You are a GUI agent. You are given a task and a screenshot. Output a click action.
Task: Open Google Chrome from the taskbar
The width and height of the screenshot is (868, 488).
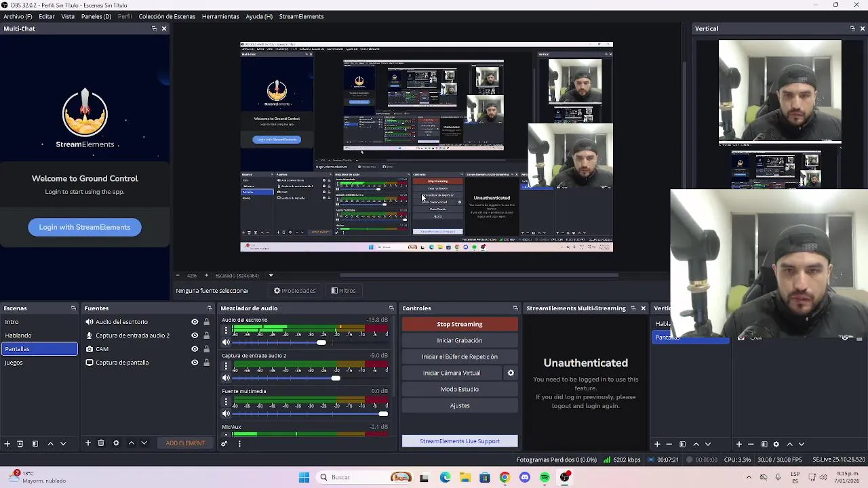[505, 477]
